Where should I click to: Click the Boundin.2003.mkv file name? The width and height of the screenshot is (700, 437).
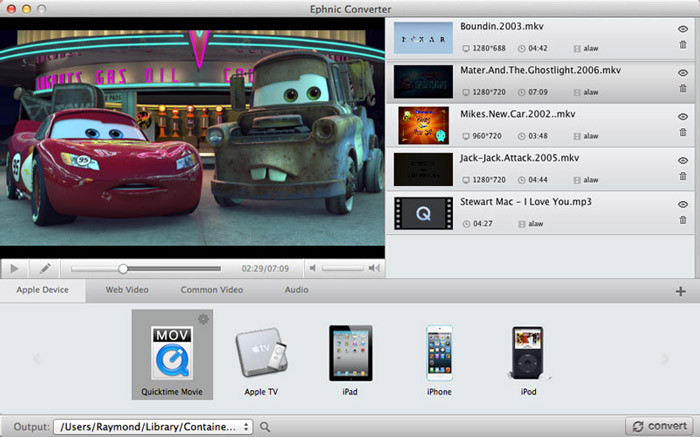502,26
